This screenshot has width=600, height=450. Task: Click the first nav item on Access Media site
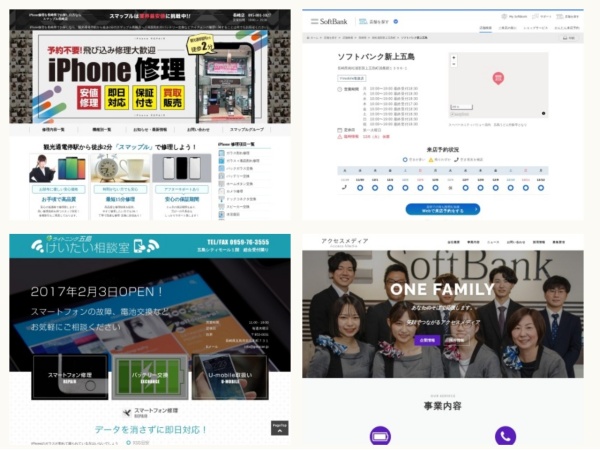[x=453, y=242]
